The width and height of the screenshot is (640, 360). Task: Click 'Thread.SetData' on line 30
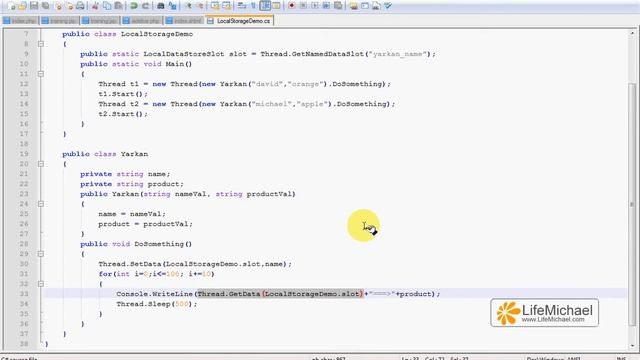pyautogui.click(x=129, y=264)
